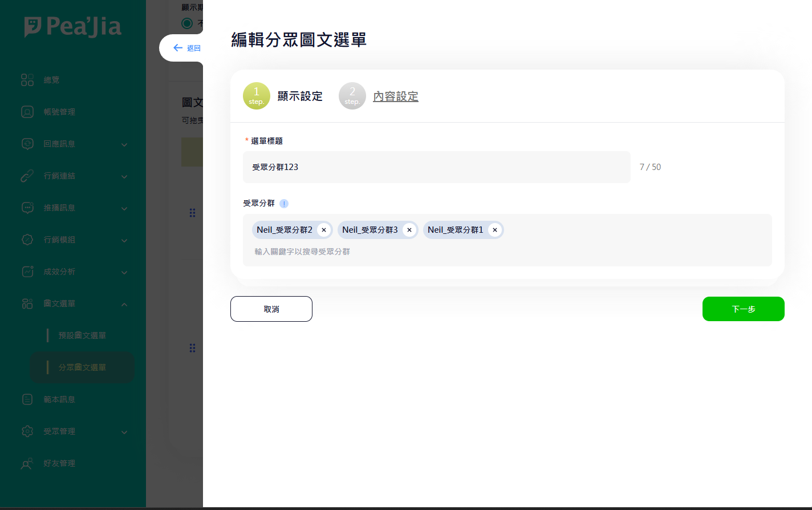Remove the Neil_受眾分群3 tag
812x510 pixels.
[409, 230]
